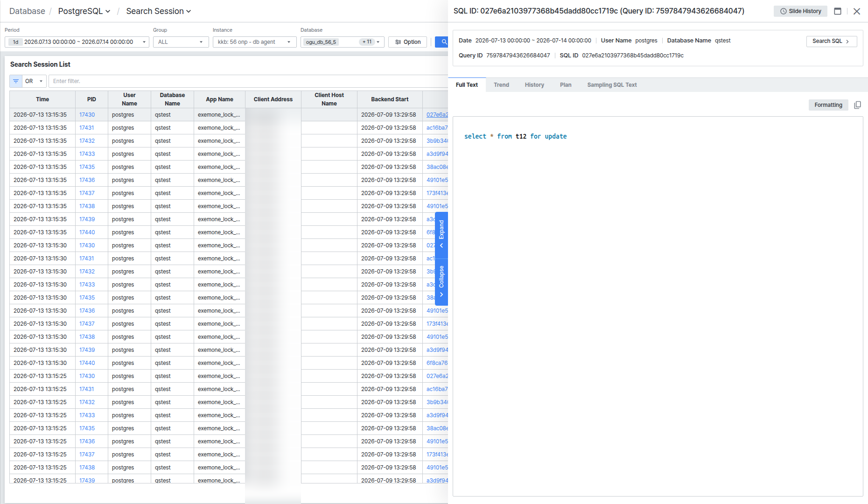
Task: Open PID 17430 in the 13:15:35 row
Action: (87, 115)
